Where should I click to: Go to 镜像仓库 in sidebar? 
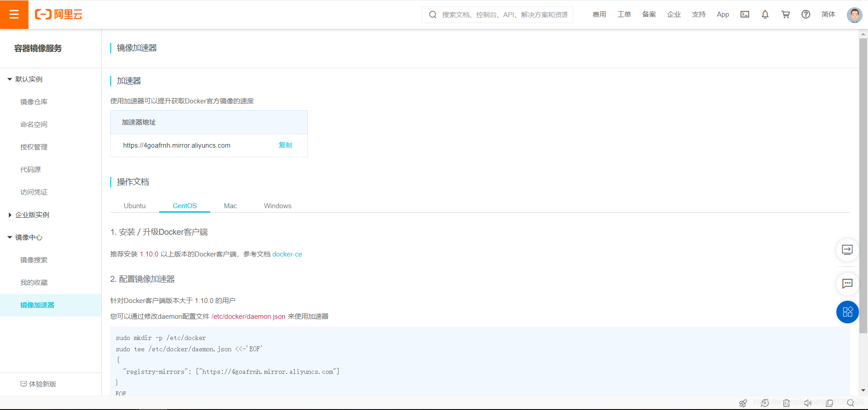pos(34,102)
